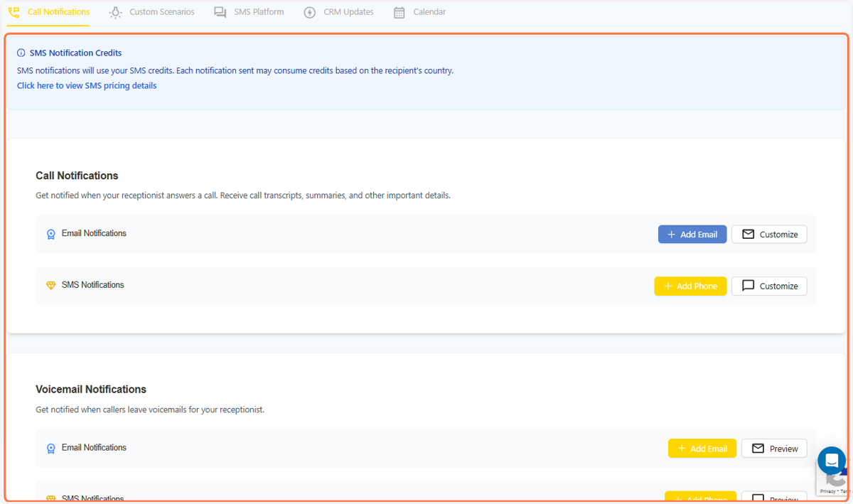This screenshot has width=853, height=504.
Task: Switch to the Call Notifications tab
Action: pyautogui.click(x=48, y=12)
